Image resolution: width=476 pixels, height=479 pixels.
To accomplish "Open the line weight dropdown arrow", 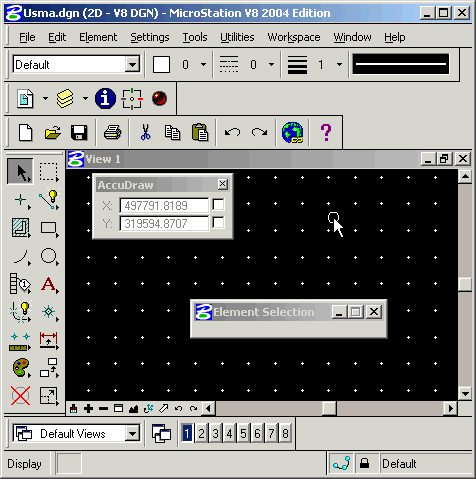I will click(339, 64).
